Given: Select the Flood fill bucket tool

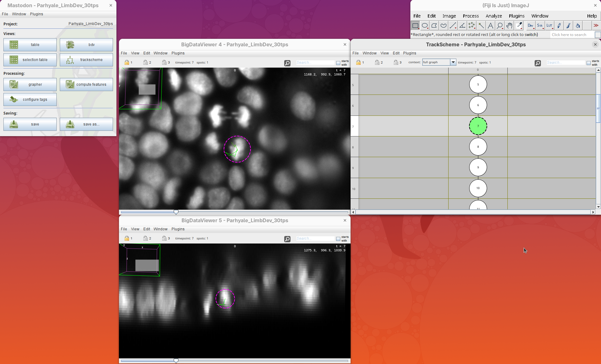Looking at the screenshot, I should (x=578, y=26).
